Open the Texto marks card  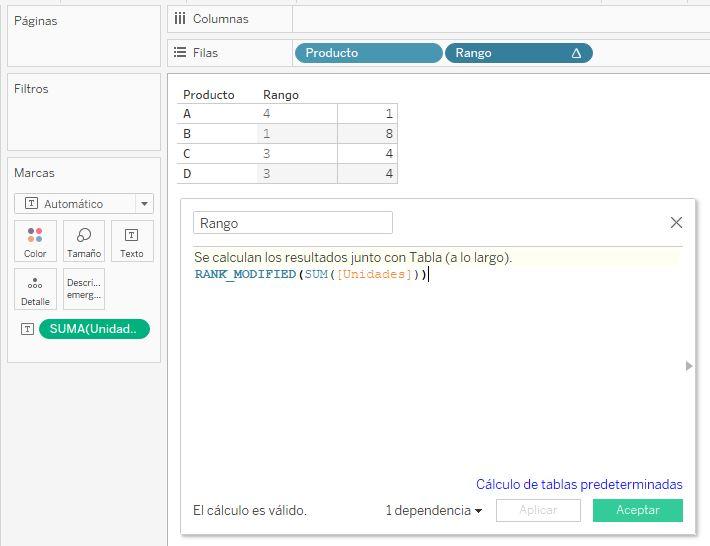point(132,241)
